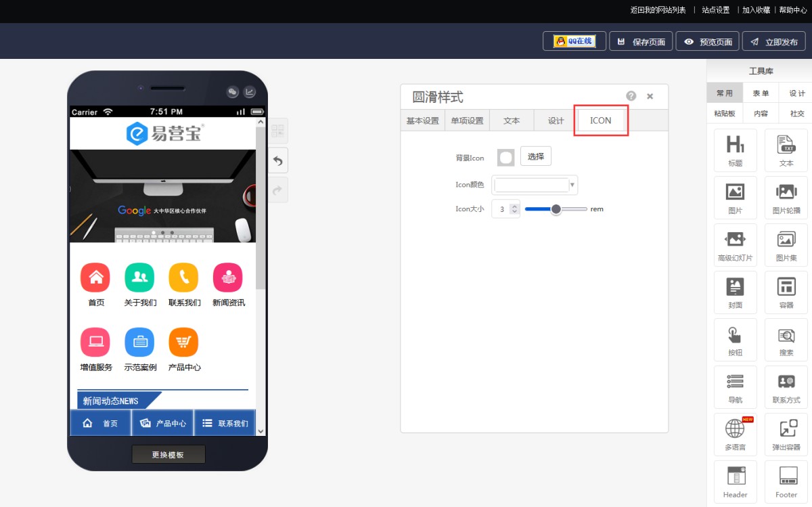Viewport: 812px width, 507px height.
Task: Switch toolbox to 常用 tab
Action: (725, 93)
